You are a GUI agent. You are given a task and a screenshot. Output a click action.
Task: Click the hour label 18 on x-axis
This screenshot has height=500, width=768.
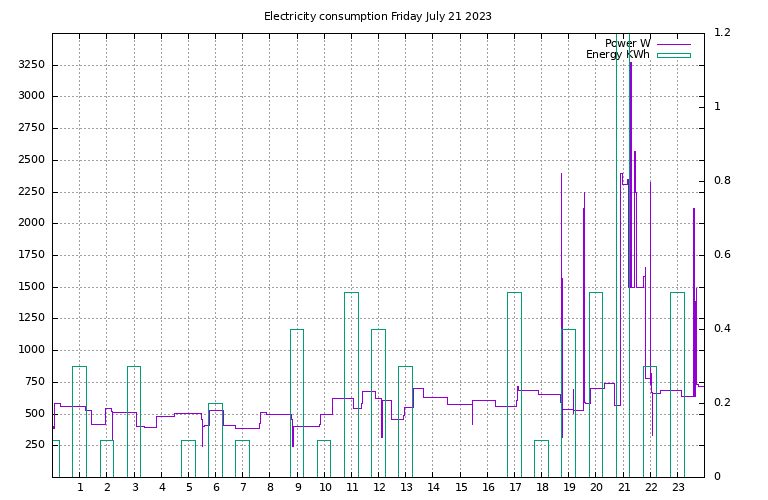click(x=543, y=488)
